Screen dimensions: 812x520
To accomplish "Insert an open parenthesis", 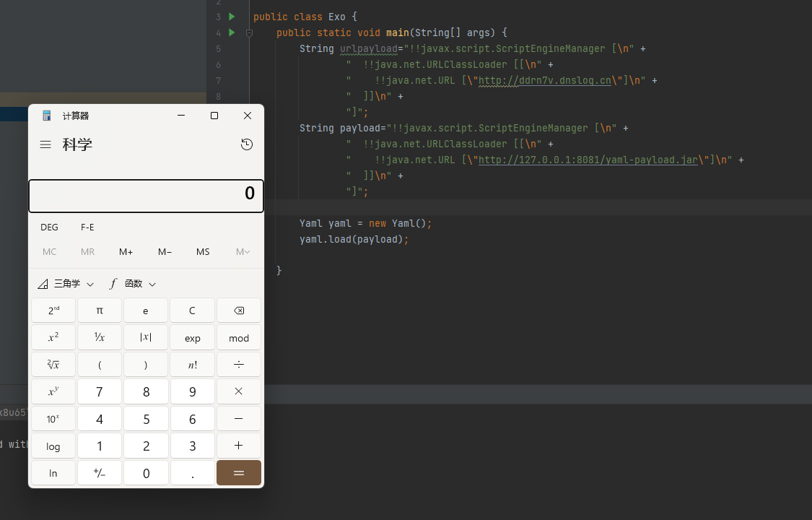I will 100,365.
